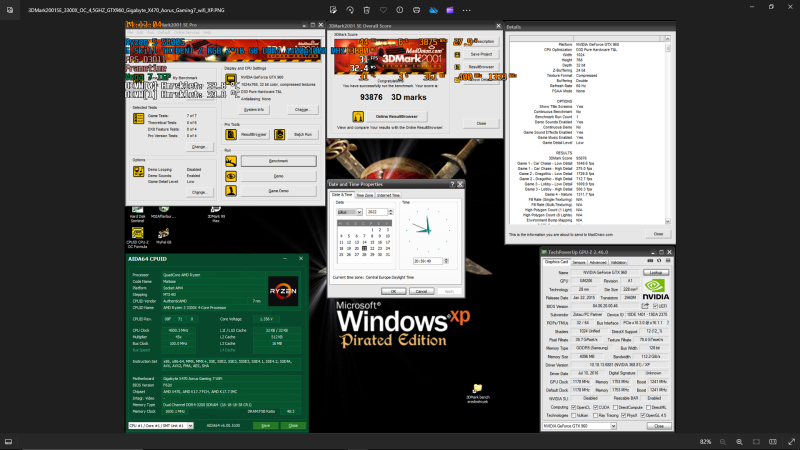This screenshot has height=450, width=800.
Task: Click Save Project in the score window
Action: 481,54
